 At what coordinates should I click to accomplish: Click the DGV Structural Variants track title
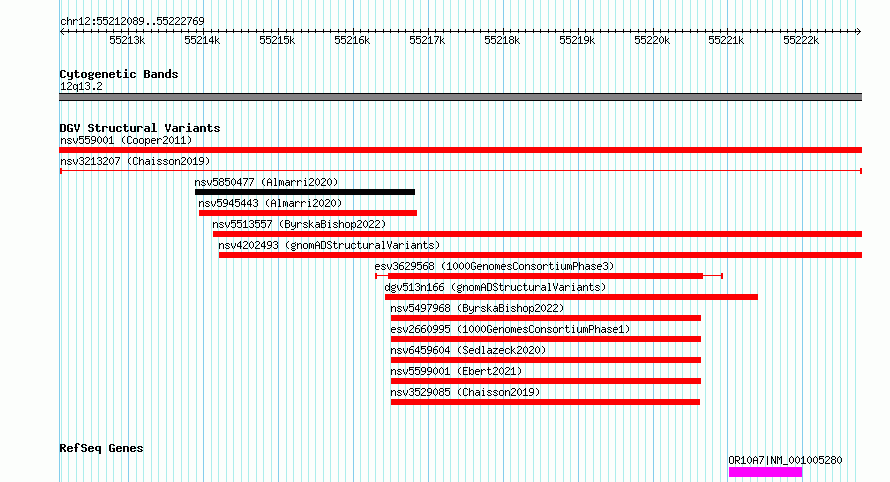[x=140, y=128]
